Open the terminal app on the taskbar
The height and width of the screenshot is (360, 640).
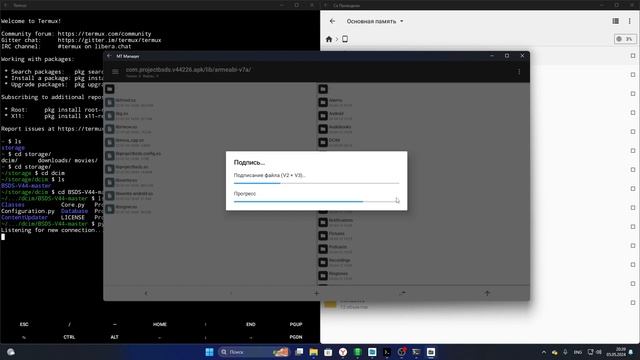387,352
